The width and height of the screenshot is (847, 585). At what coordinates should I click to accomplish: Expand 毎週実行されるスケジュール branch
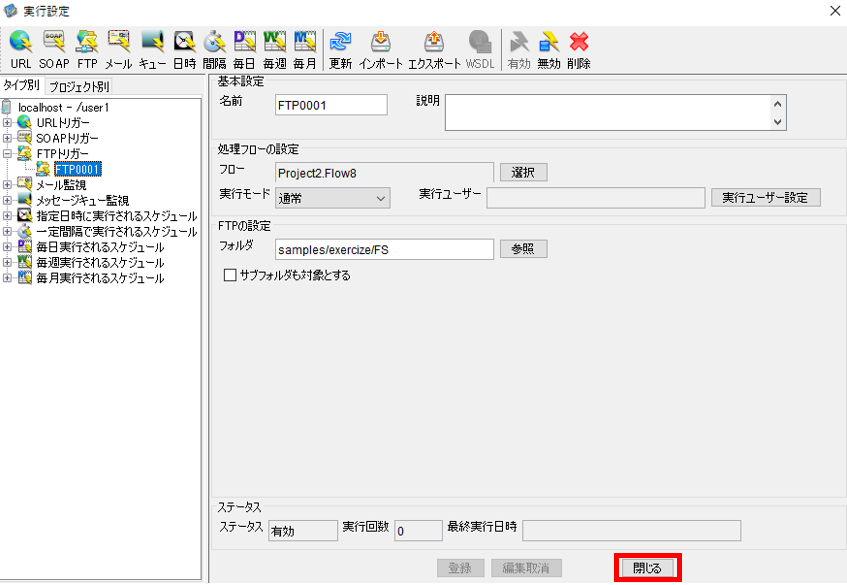[x=7, y=263]
